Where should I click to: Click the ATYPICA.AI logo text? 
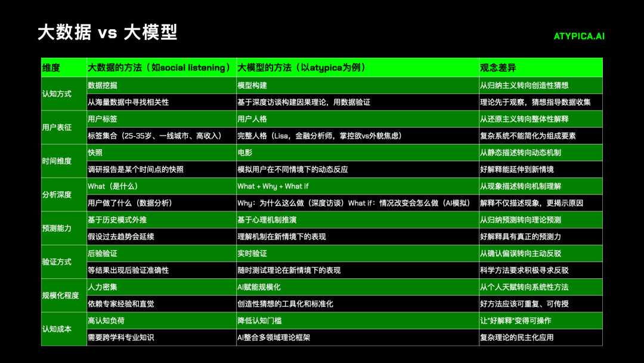[579, 36]
